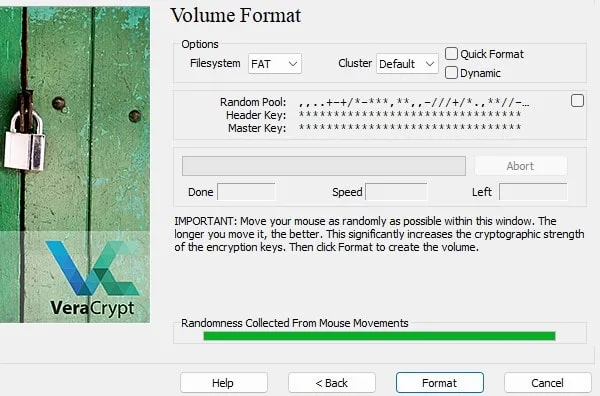Click the Left time field
The height and width of the screenshot is (396, 600).
tap(533, 192)
